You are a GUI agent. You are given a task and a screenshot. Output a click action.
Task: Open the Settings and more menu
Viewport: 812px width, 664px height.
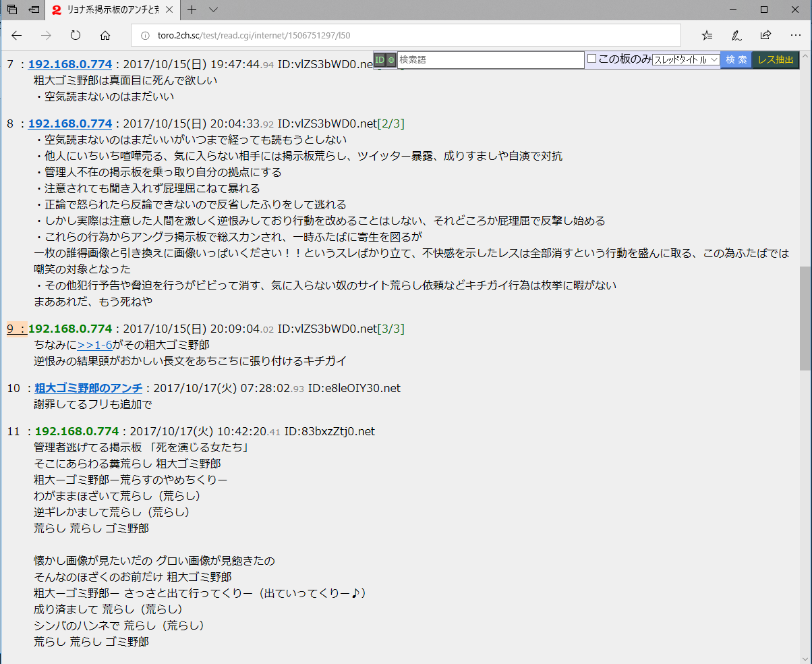tap(795, 35)
